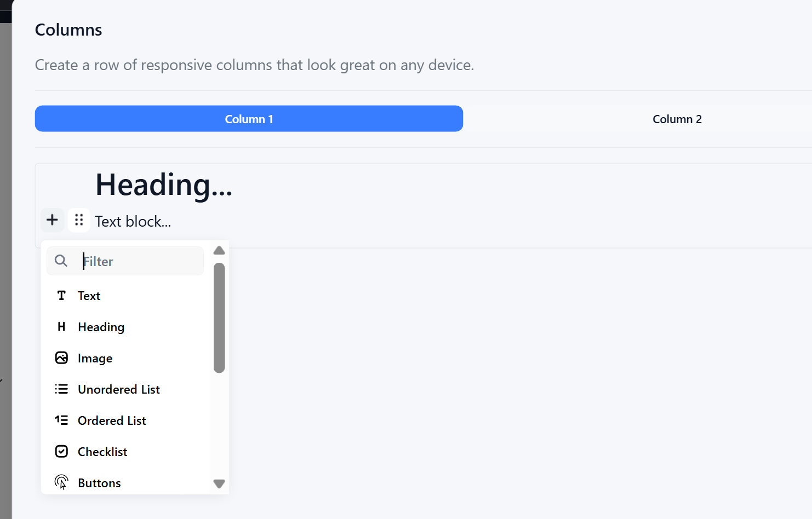Click the Image block picture icon

tap(61, 358)
